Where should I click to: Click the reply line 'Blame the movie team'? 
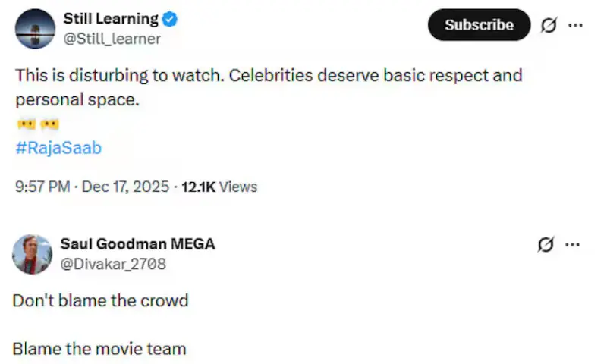click(99, 349)
